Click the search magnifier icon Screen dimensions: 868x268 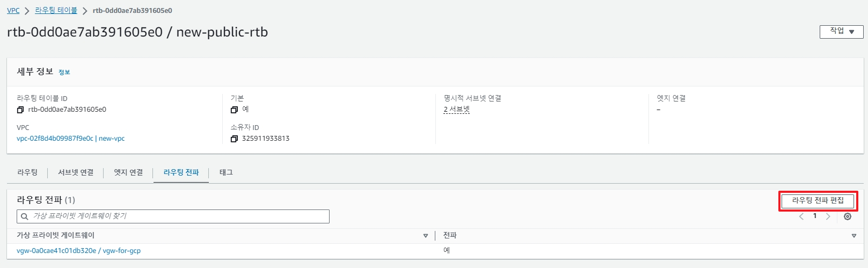(25, 216)
